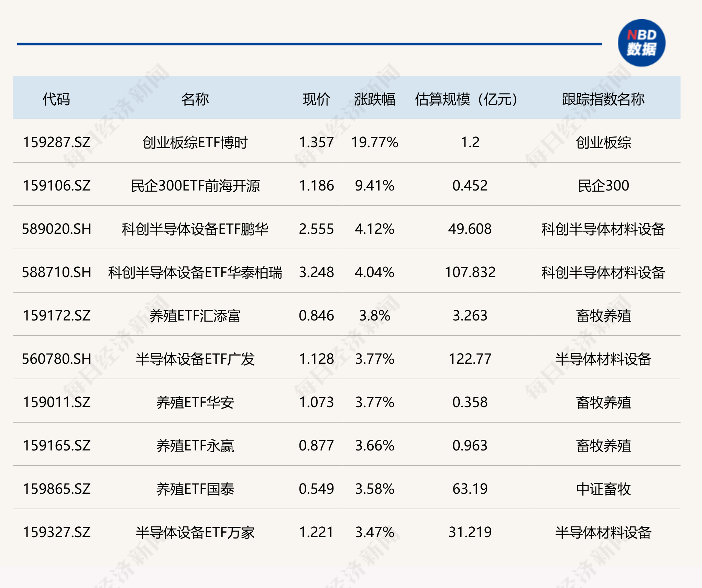The width and height of the screenshot is (702, 588).
Task: Select the price 0.549
Action: click(x=316, y=489)
